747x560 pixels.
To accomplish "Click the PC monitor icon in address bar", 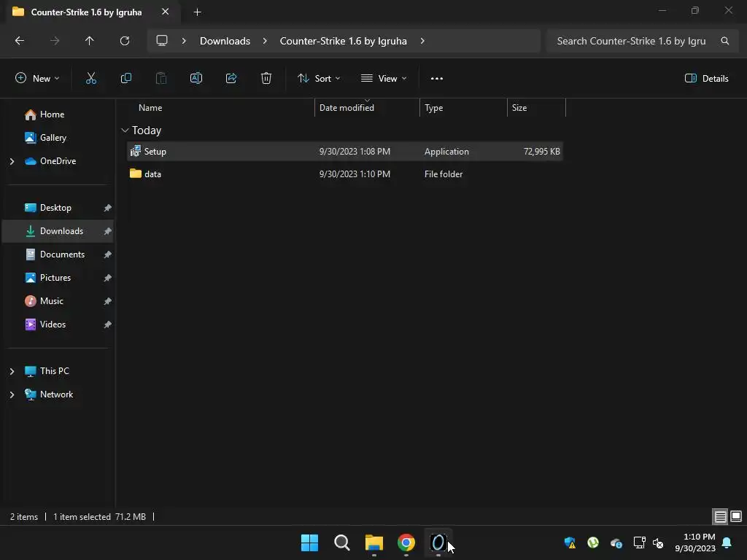I will click(x=162, y=41).
